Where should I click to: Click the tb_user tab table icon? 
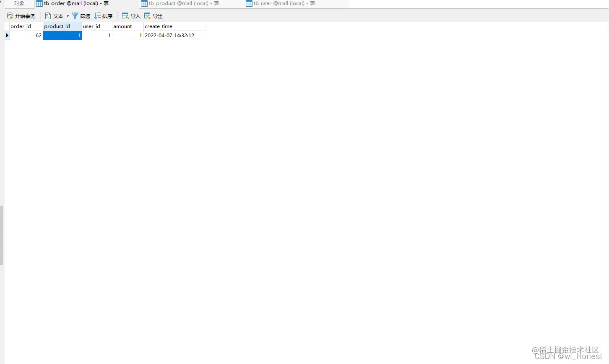(249, 3)
